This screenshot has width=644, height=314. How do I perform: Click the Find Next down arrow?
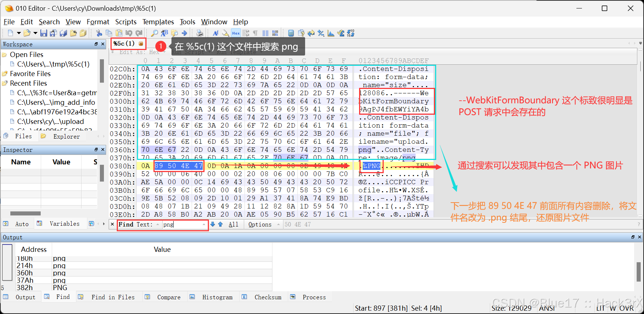[x=213, y=224]
